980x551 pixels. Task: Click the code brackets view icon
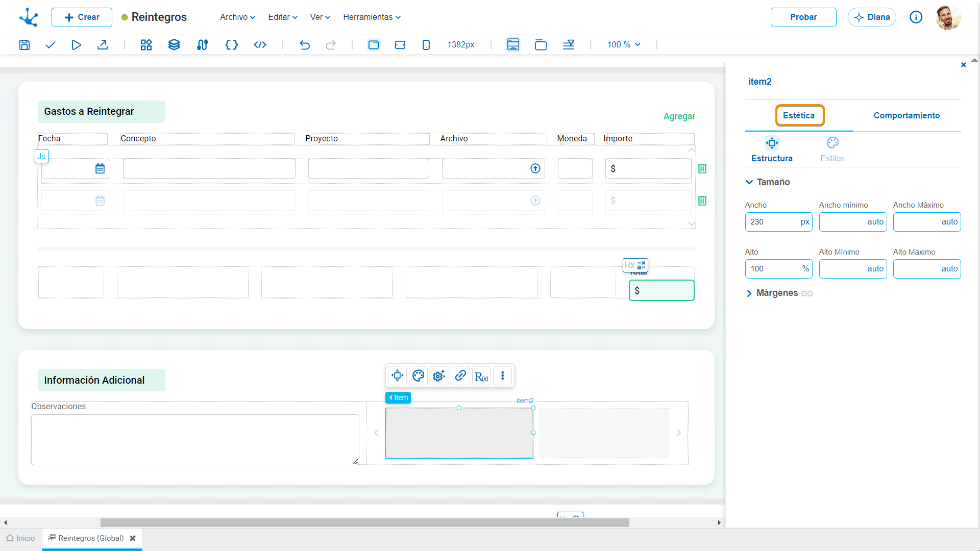click(260, 45)
